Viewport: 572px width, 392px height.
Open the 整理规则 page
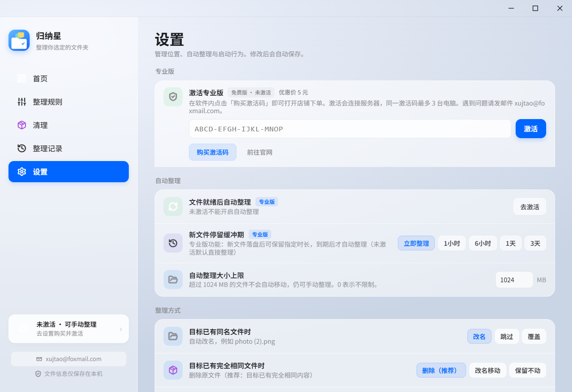(69, 102)
